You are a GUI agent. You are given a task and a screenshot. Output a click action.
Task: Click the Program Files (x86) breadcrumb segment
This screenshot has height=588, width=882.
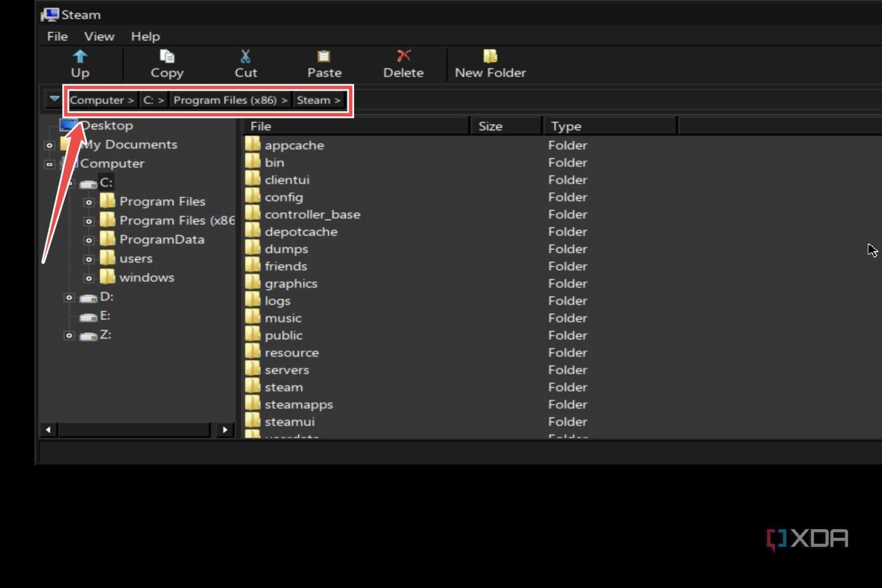coord(230,100)
